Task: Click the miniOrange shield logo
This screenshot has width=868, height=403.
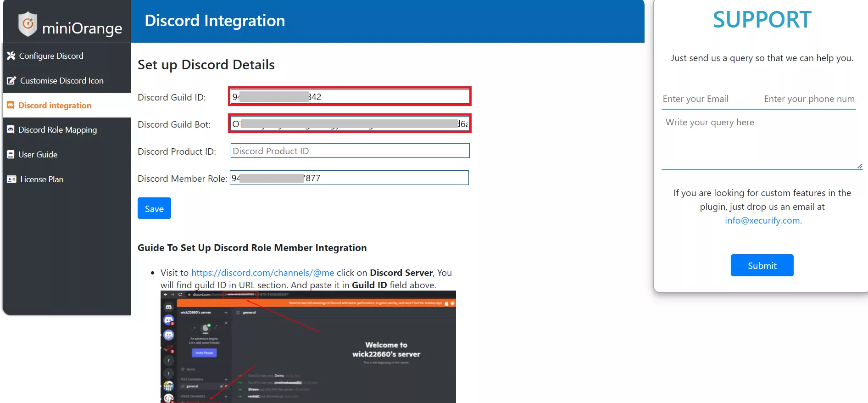Action: tap(28, 24)
